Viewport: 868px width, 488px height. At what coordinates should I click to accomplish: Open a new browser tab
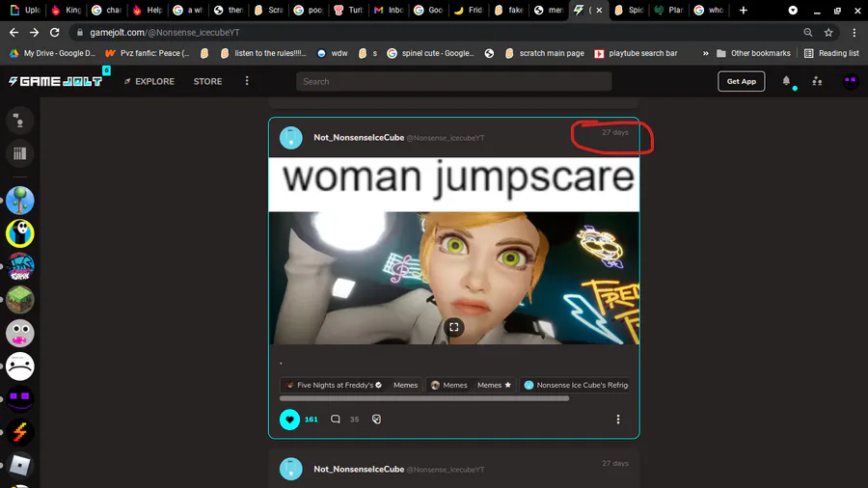tap(743, 10)
